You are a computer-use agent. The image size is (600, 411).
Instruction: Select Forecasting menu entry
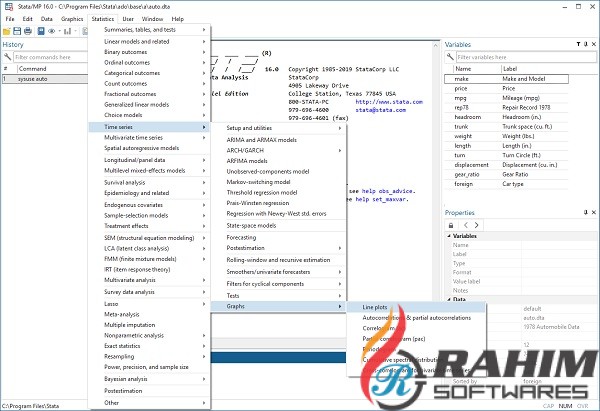coord(279,237)
